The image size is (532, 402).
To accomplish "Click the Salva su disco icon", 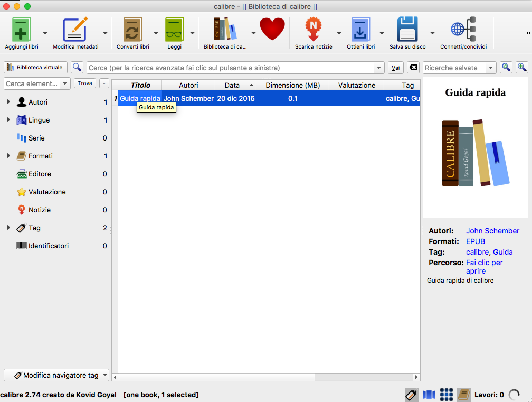I will 407,30.
